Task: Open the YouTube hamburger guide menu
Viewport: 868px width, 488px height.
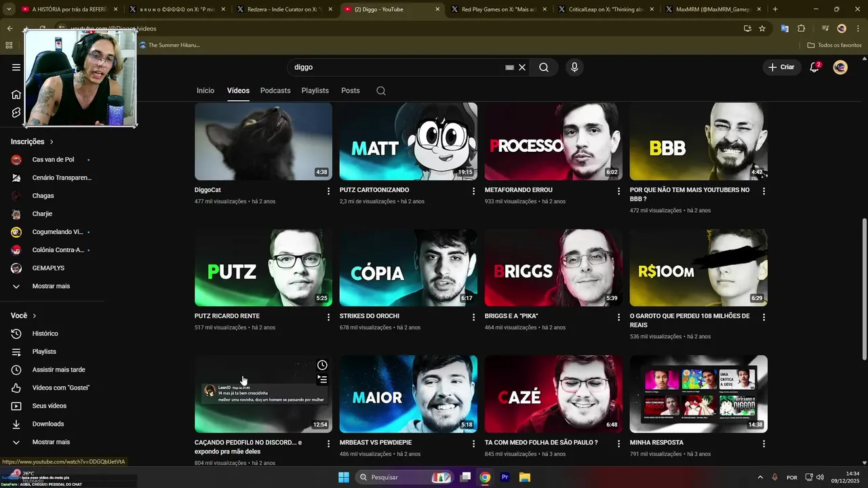Action: tap(16, 67)
